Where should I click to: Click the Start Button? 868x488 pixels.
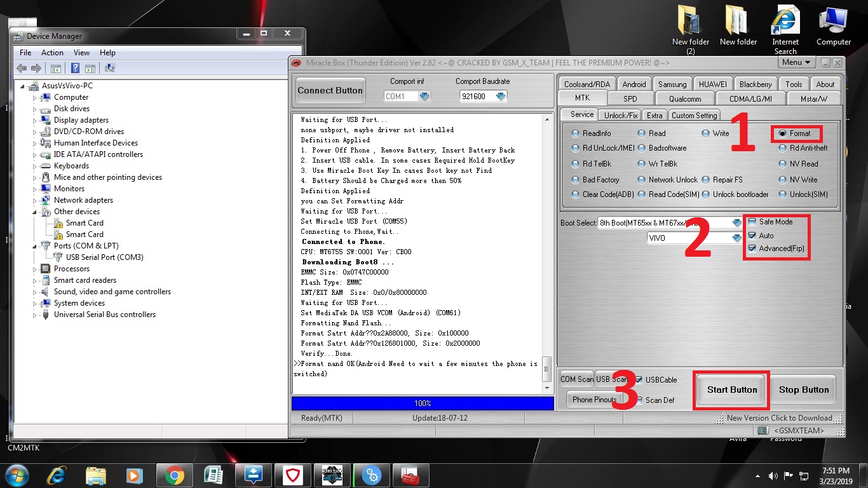point(732,390)
